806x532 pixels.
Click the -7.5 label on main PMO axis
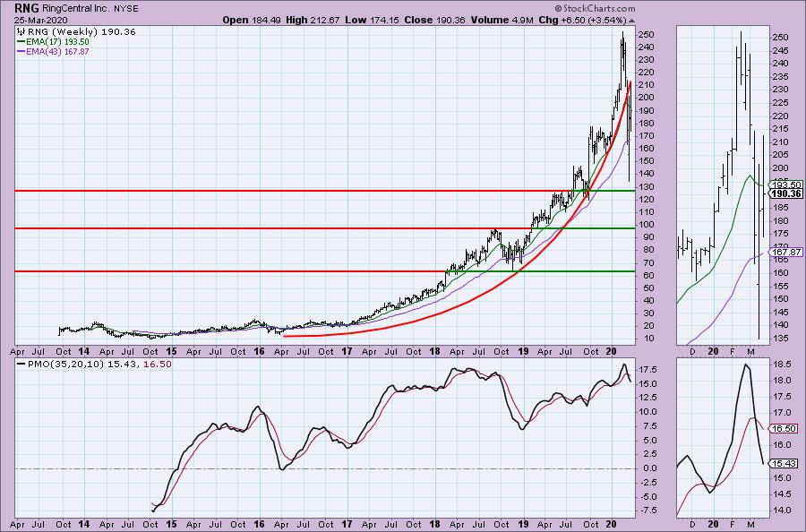(647, 511)
